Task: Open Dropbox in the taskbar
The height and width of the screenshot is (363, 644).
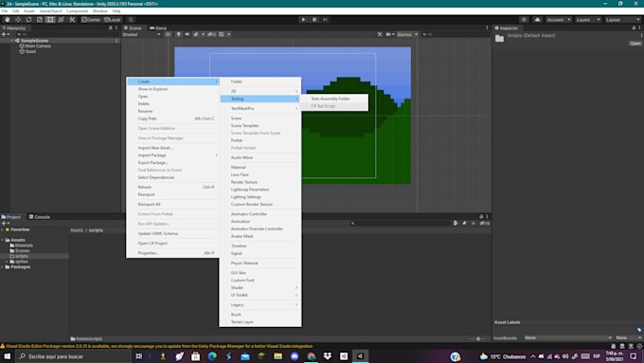Action: click(x=328, y=356)
